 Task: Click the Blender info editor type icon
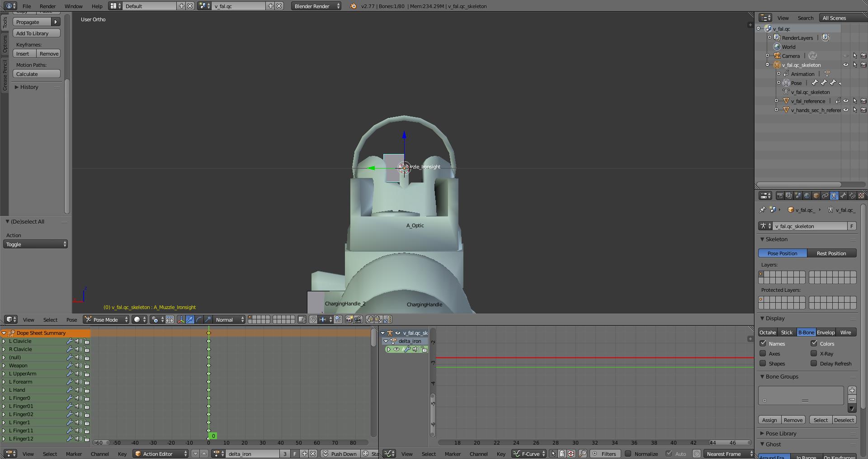click(x=10, y=6)
